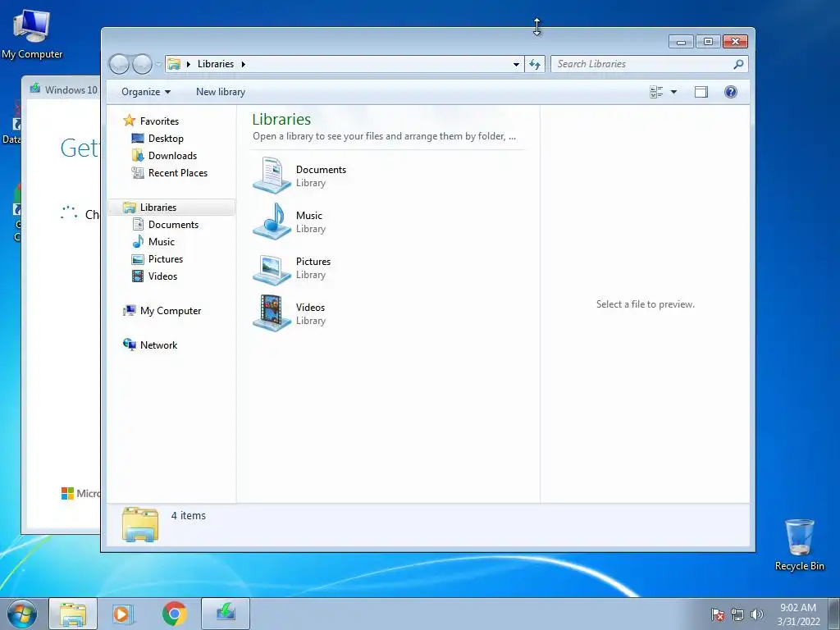
Task: Click the Change your view icon
Action: coord(656,92)
